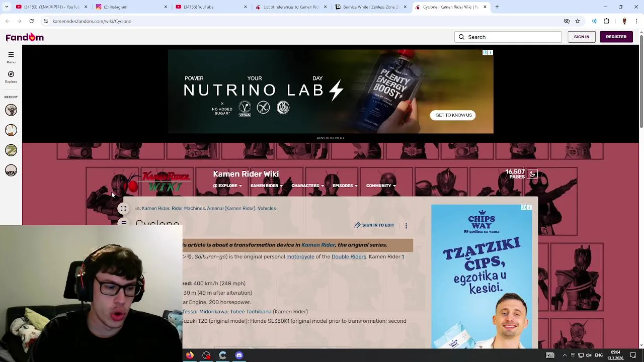This screenshot has width=644, height=362.
Task: Close the Instagram tab
Action: coord(166,7)
